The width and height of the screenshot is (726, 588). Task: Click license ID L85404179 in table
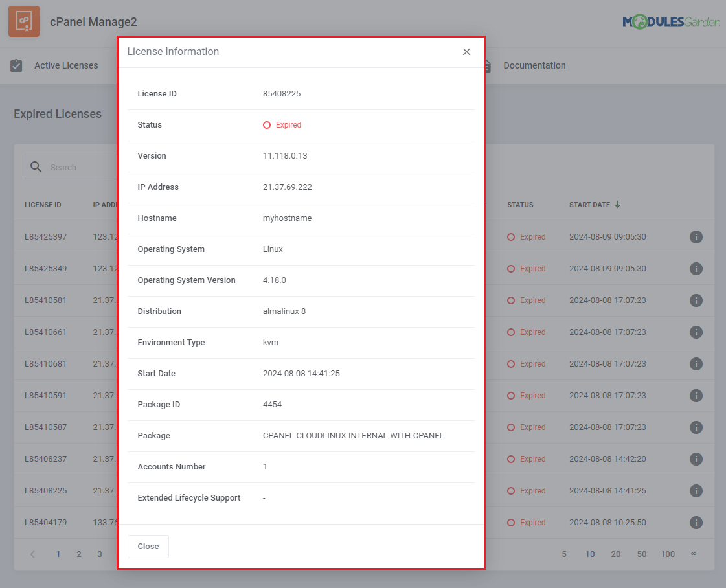point(45,522)
